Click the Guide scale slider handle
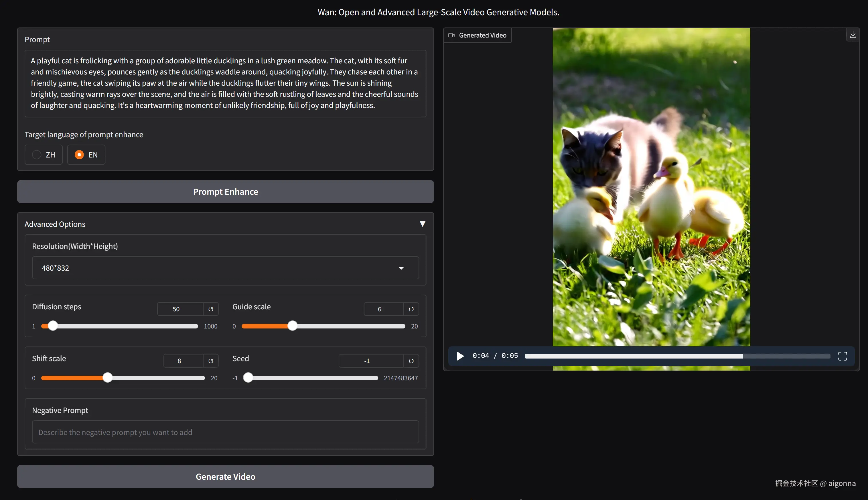868x500 pixels. pyautogui.click(x=292, y=326)
